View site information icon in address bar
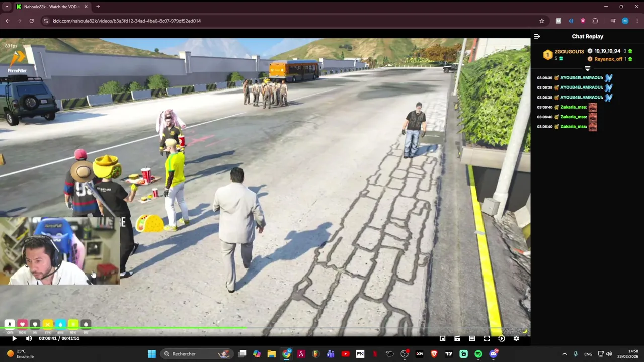This screenshot has height=362, width=644. pos(46,21)
